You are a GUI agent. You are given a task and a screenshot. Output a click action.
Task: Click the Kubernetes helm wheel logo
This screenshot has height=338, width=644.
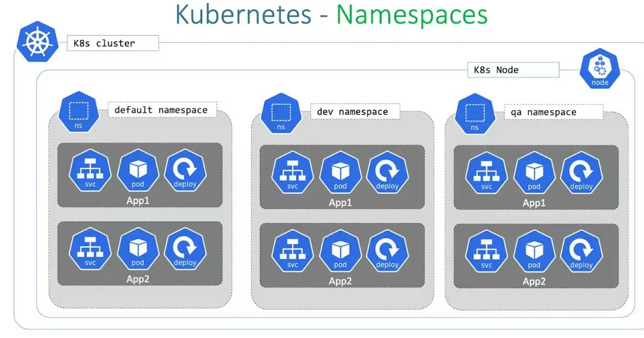point(37,41)
